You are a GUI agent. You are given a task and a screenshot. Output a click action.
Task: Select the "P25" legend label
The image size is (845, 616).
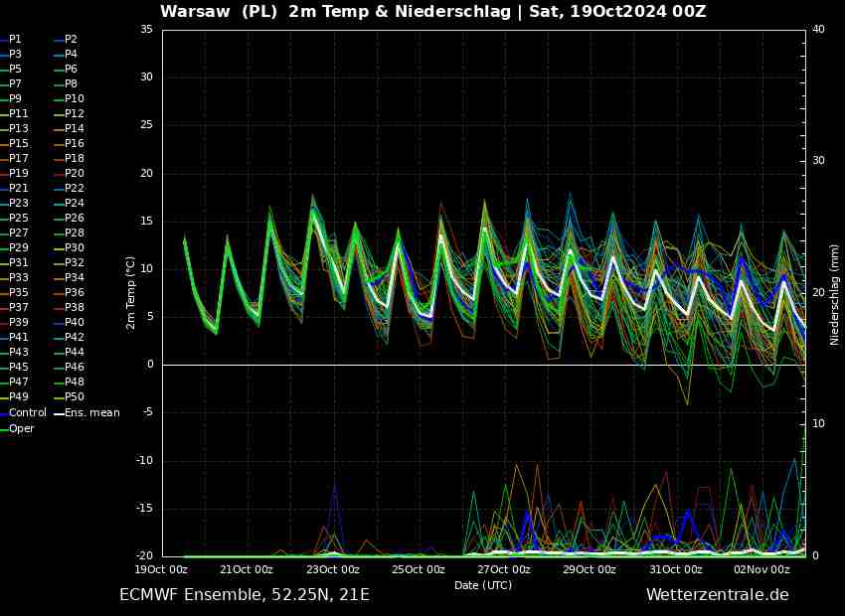pos(19,218)
